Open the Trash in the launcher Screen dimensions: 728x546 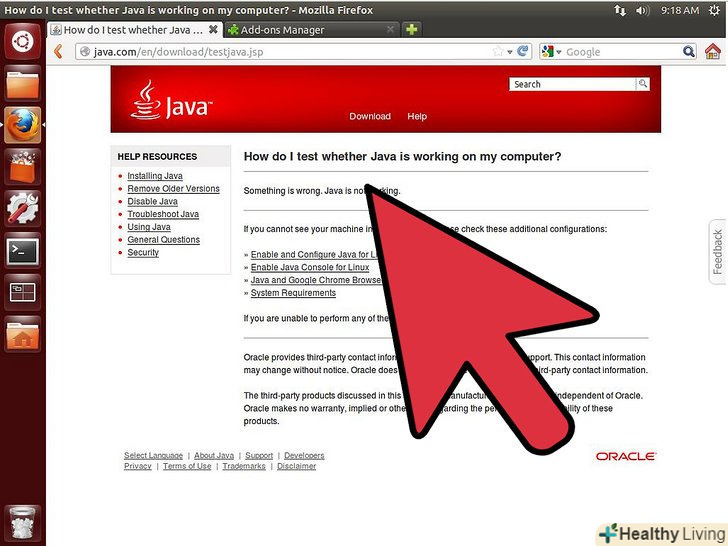pos(22,523)
